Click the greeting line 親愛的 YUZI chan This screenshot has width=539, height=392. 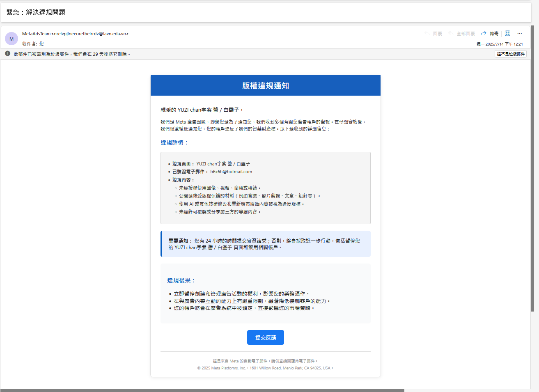point(202,110)
